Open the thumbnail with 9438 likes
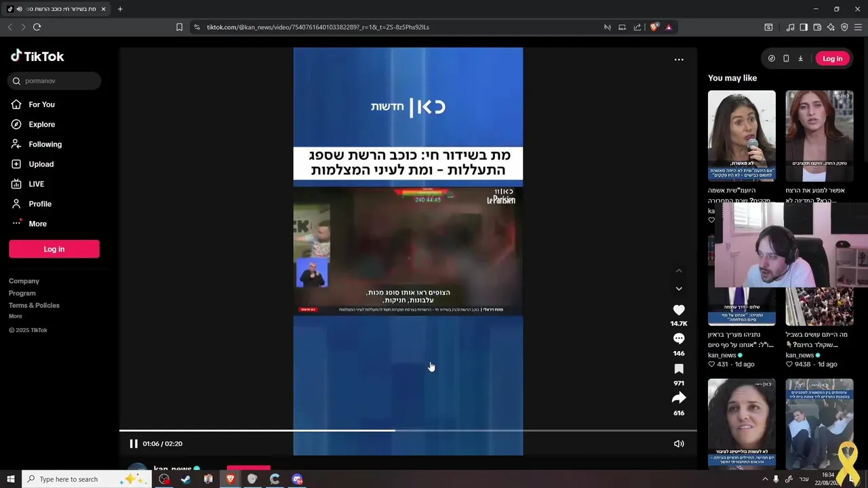Image resolution: width=868 pixels, height=488 pixels. 819,306
